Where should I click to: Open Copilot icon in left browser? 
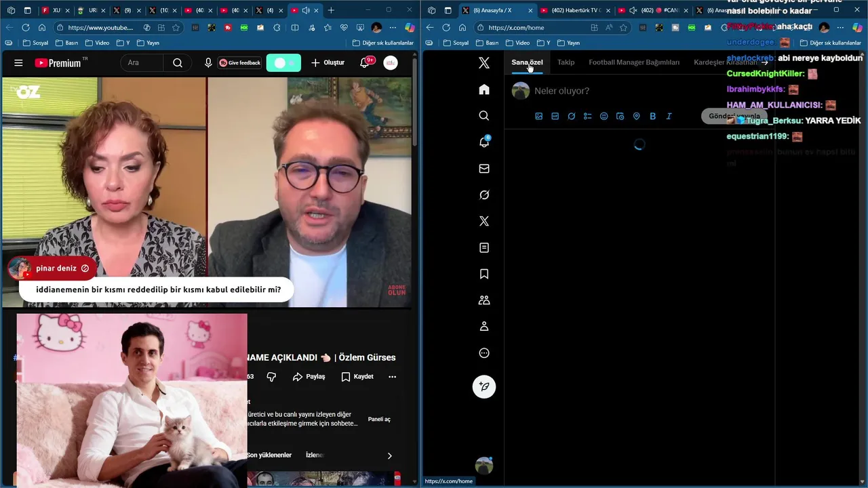point(410,28)
